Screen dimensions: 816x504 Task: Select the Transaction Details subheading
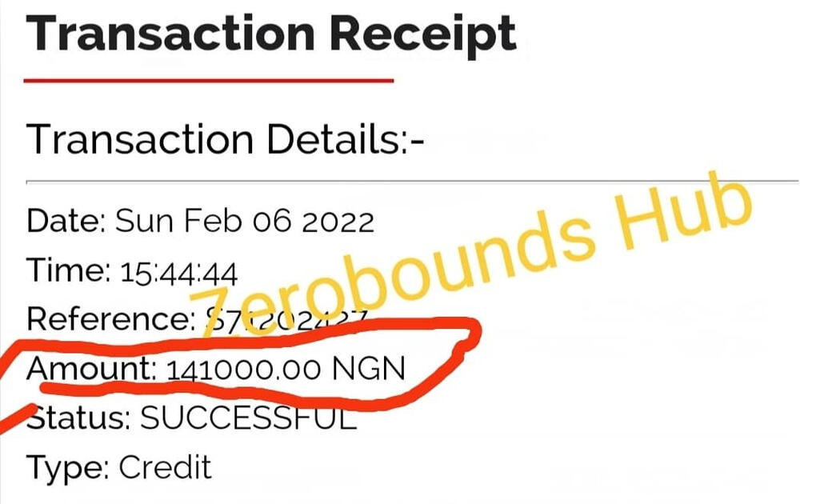click(x=225, y=140)
